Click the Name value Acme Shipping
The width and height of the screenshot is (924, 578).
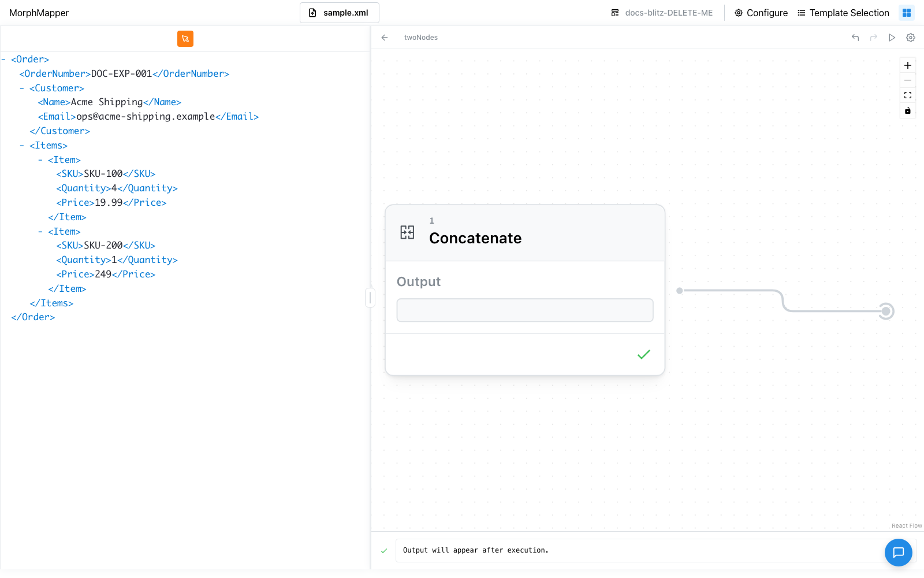[107, 102]
